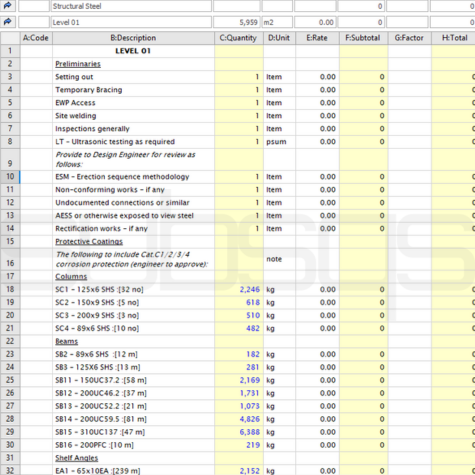
Task: Select SB2 - 89x6 SHS description cell
Action: pos(133,354)
